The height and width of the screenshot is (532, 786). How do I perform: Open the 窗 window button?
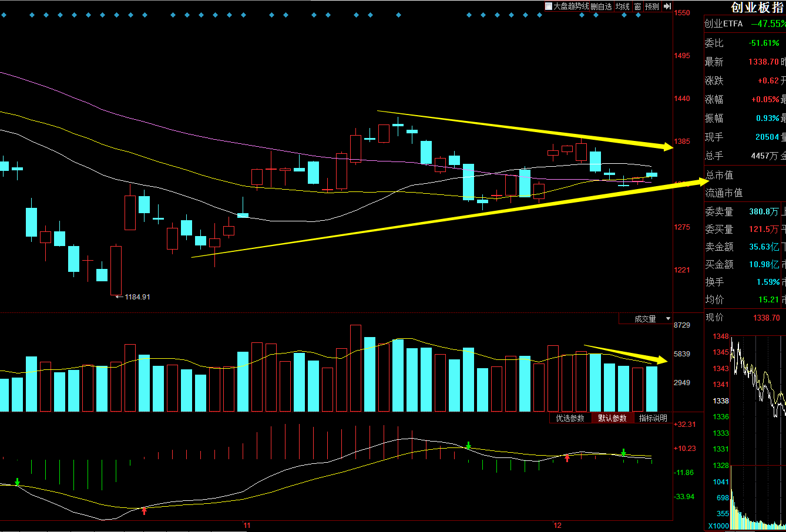point(637,6)
